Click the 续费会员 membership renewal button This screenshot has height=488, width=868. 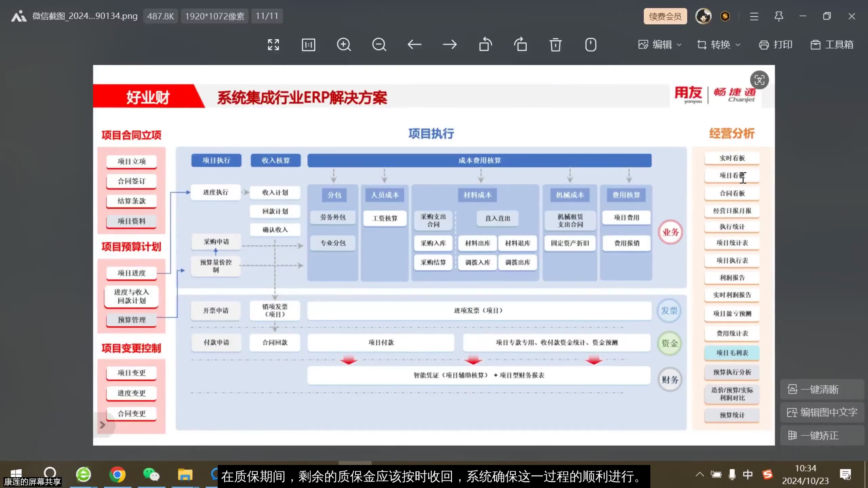[665, 16]
